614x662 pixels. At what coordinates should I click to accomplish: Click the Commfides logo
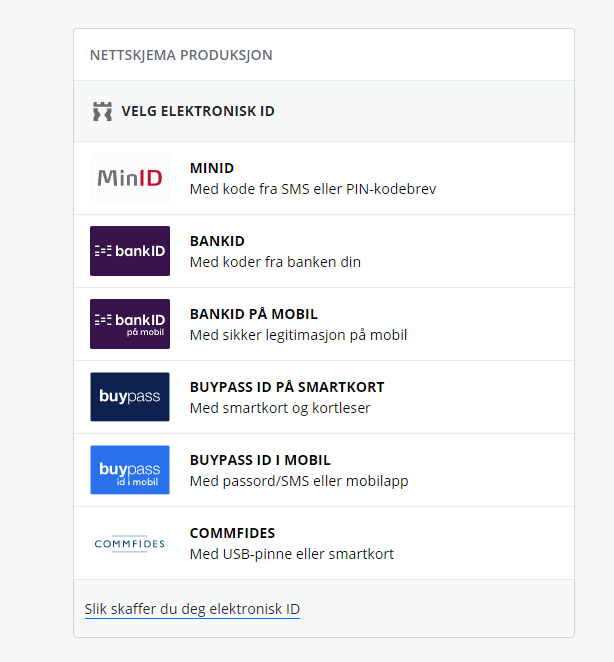pyautogui.click(x=130, y=543)
